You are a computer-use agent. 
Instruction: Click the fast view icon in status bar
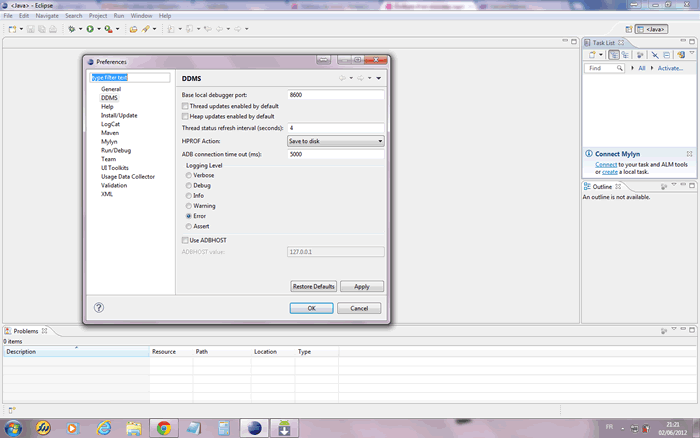[12, 410]
